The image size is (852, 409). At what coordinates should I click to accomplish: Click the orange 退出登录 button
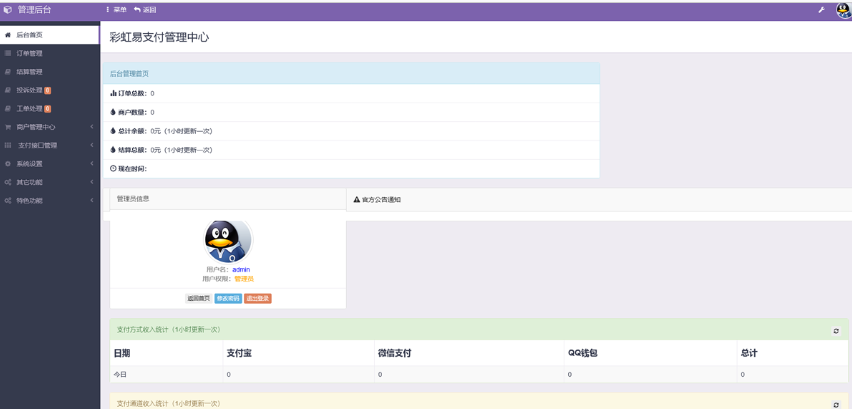coord(258,298)
